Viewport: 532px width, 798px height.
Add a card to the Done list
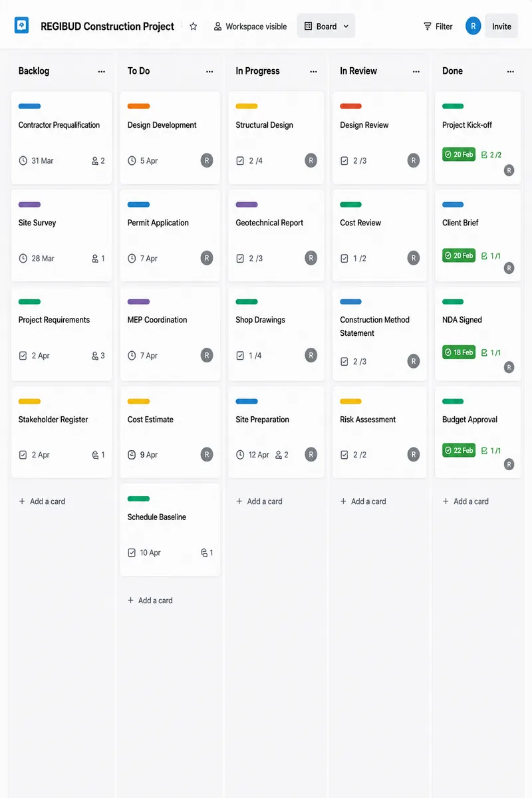point(465,501)
